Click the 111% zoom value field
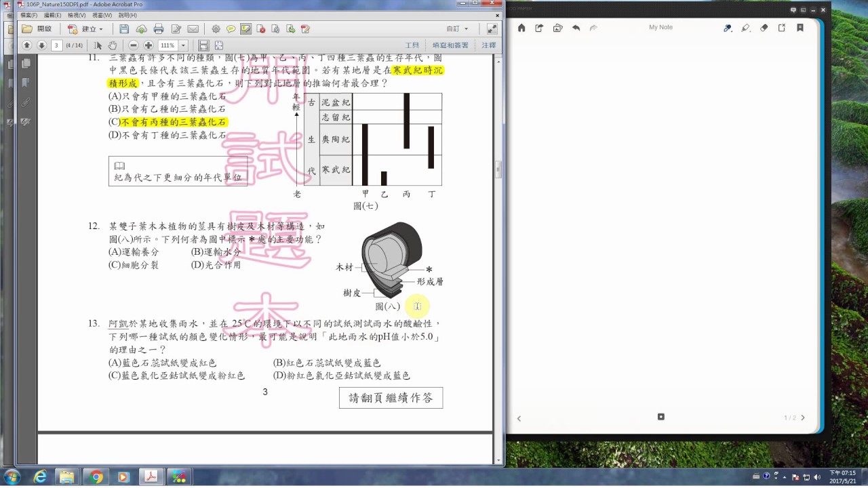The image size is (868, 488). (x=167, y=45)
